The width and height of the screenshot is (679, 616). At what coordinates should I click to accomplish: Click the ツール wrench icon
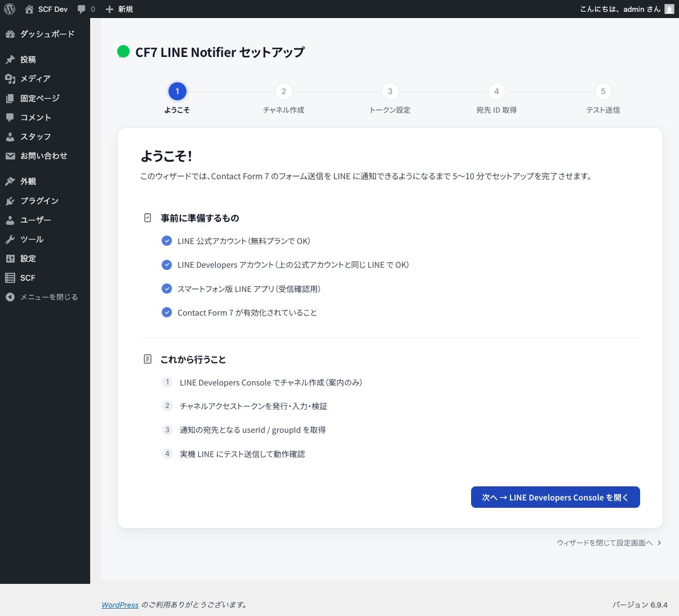click(10, 240)
